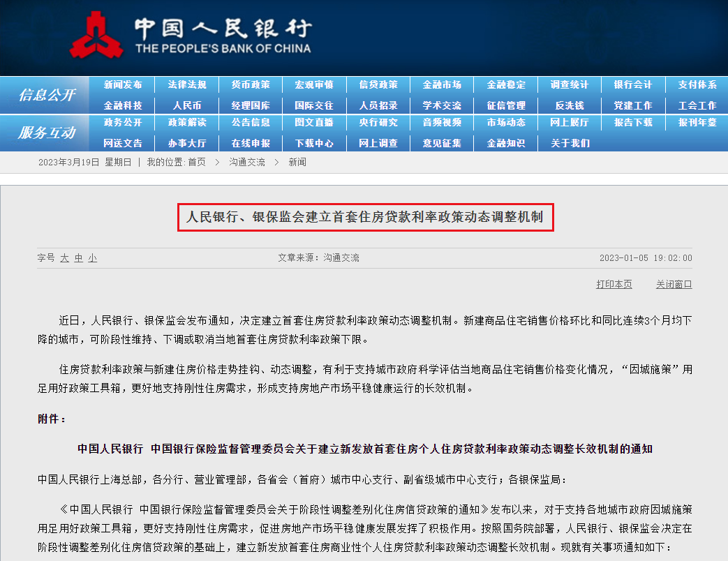Set font size to 小
728x561 pixels.
(x=91, y=257)
